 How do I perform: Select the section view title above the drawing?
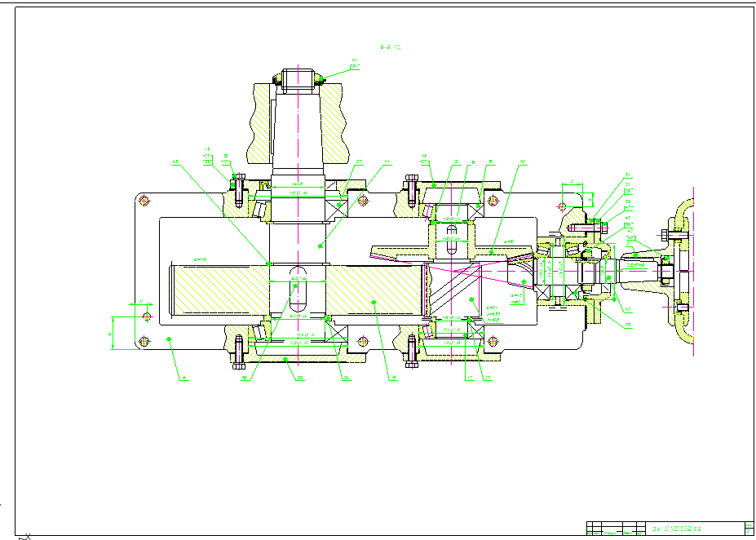pos(391,48)
